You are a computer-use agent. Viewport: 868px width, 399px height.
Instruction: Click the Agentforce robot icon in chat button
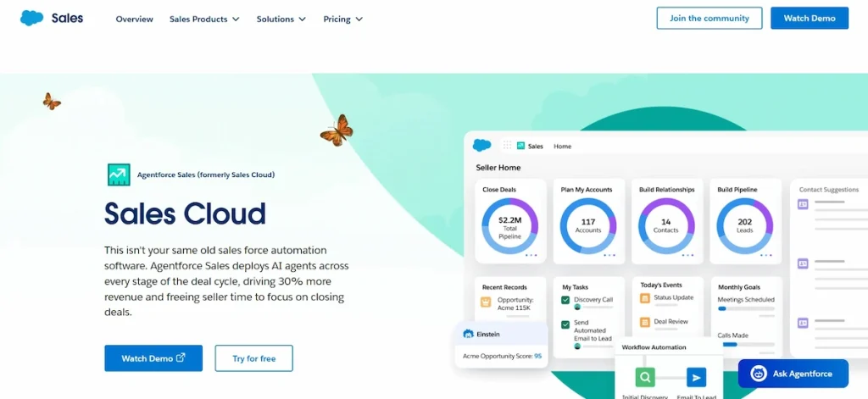pos(759,374)
